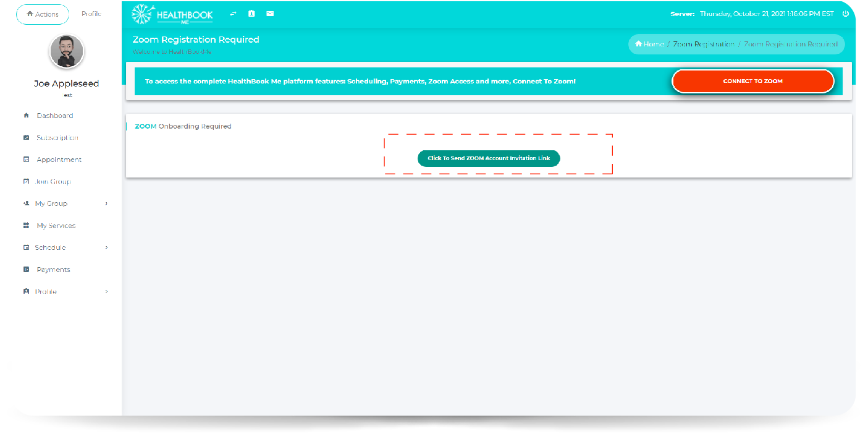Viewport: 868px width, 444px height.
Task: Click the Profile sidebar icon
Action: point(26,291)
